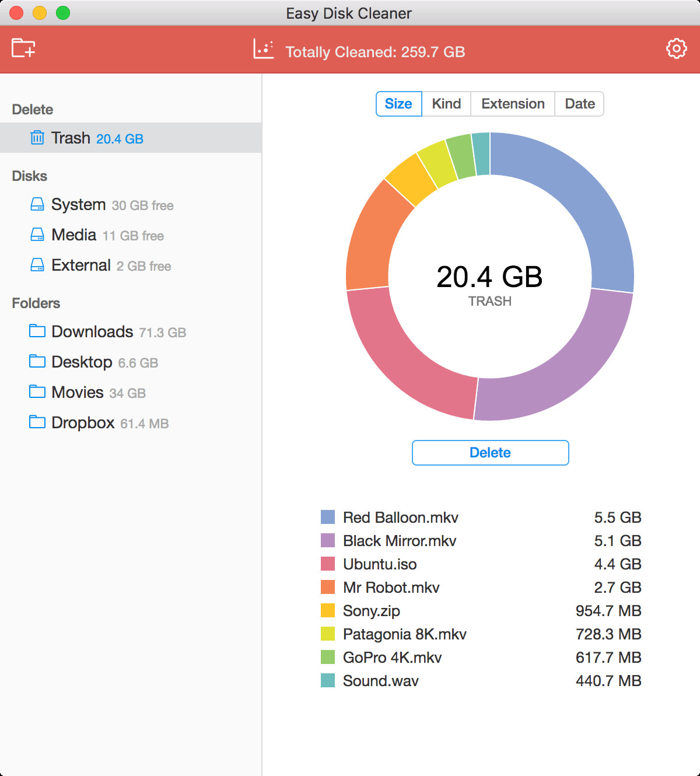Click the Ubuntu.iso file name
Image resolution: width=700 pixels, height=776 pixels.
click(380, 564)
